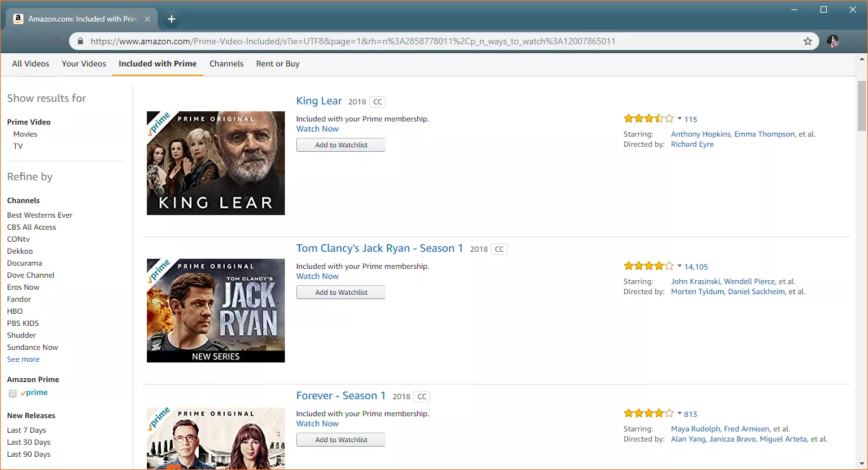
Task: Click Richard Eyre director link
Action: tap(692, 144)
